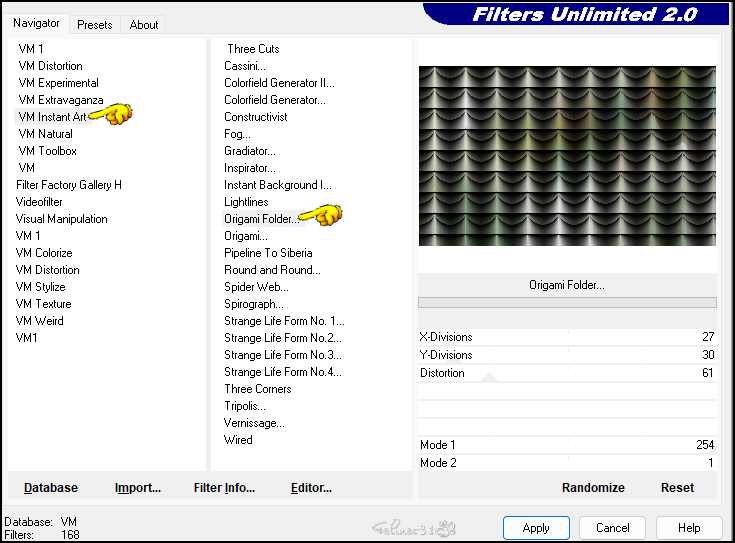Show Filter Info

[224, 488]
